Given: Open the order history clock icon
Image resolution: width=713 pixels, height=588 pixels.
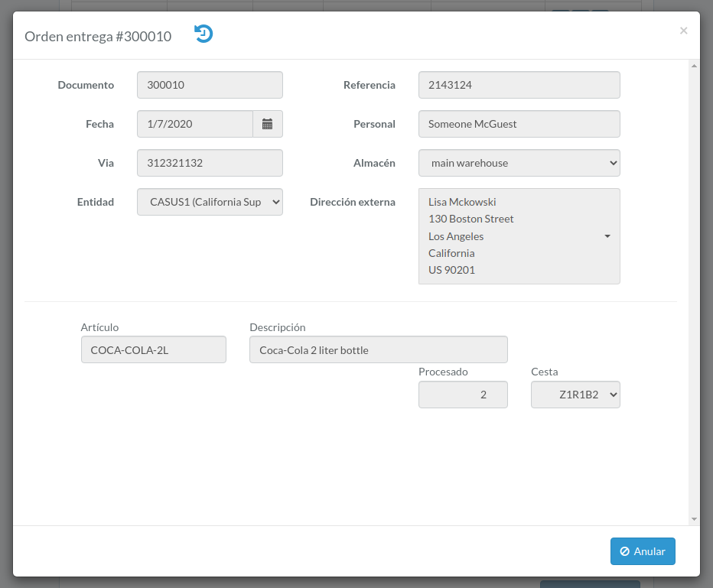Looking at the screenshot, I should [203, 34].
